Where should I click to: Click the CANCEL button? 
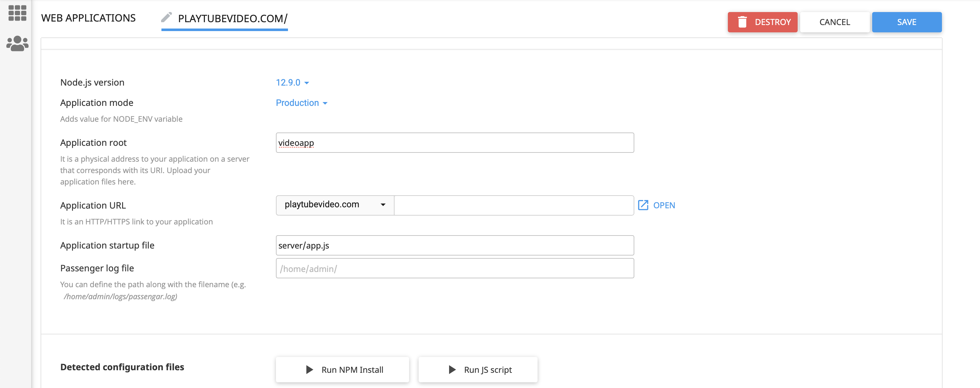(x=834, y=22)
